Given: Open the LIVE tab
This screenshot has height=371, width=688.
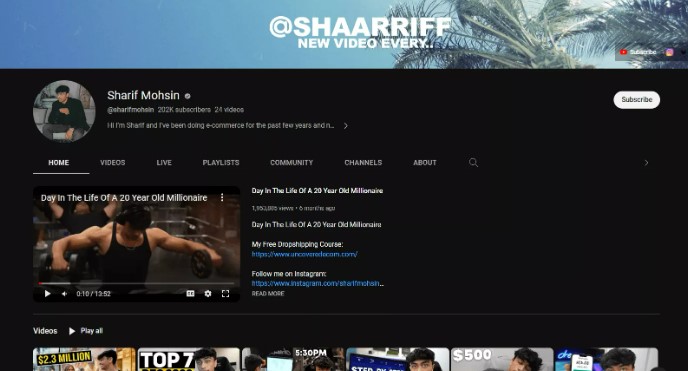Looking at the screenshot, I should 164,163.
